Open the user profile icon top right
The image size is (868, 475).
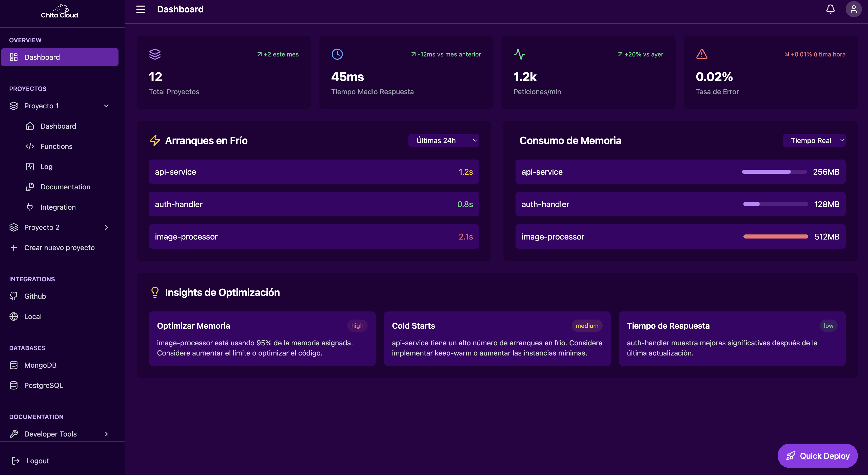click(854, 9)
